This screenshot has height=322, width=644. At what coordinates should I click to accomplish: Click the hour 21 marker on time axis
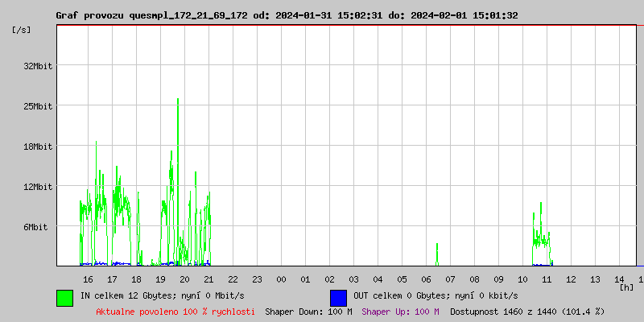(208, 279)
